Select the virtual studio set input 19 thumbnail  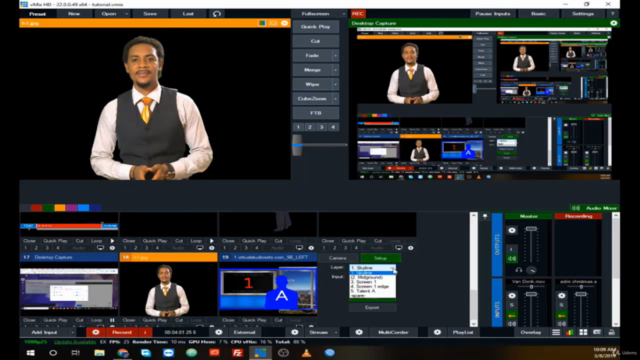[x=268, y=289]
